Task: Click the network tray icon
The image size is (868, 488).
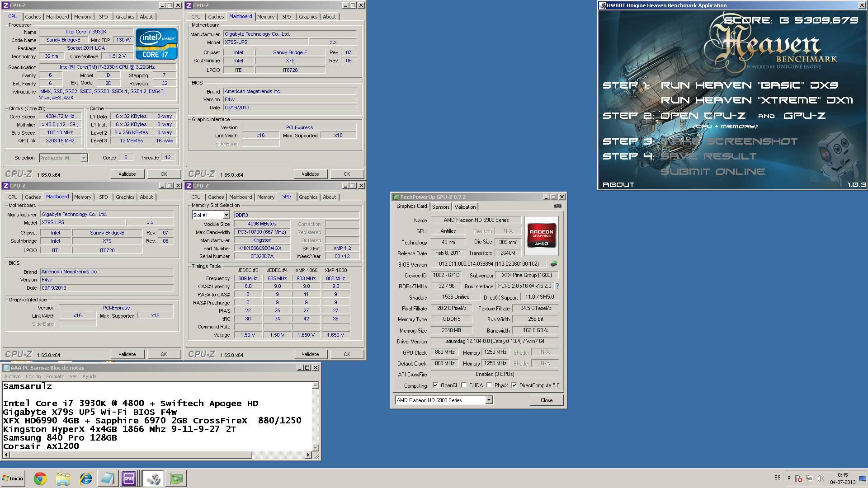Action: pos(809,479)
